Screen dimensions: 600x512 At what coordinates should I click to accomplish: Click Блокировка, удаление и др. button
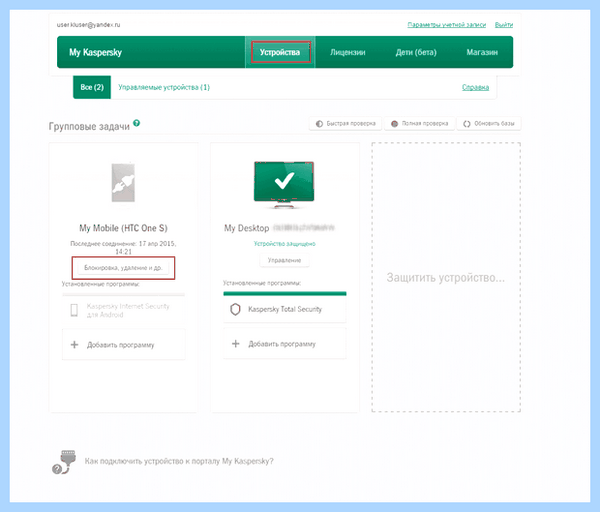[123, 268]
